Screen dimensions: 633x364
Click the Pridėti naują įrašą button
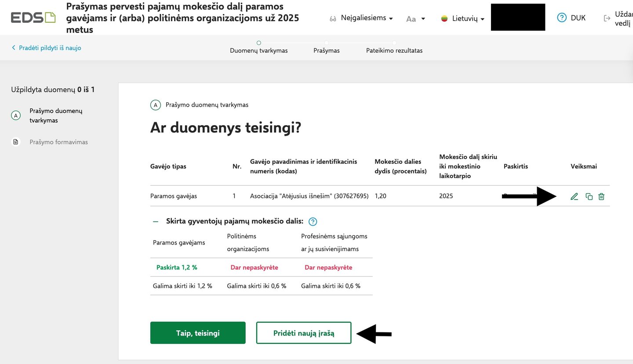tap(304, 333)
